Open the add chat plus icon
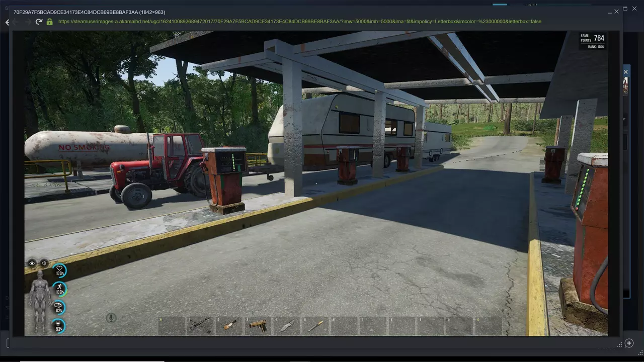644x362 pixels. pos(629,343)
